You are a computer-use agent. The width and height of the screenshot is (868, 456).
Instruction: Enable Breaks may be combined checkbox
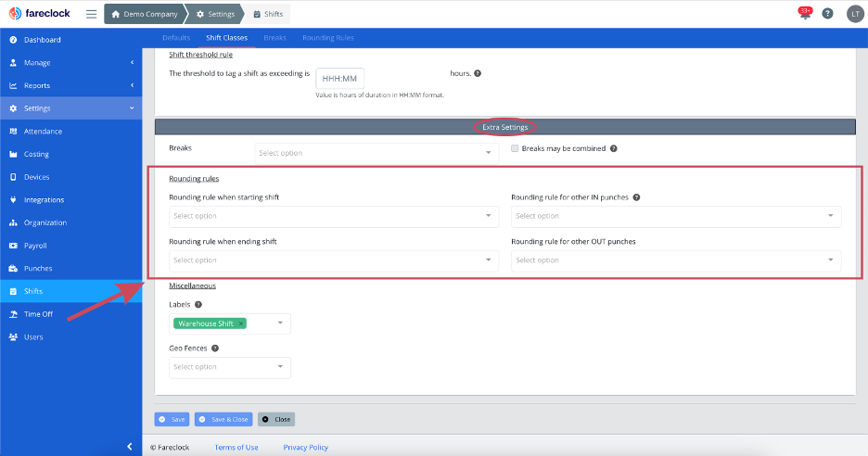[515, 148]
